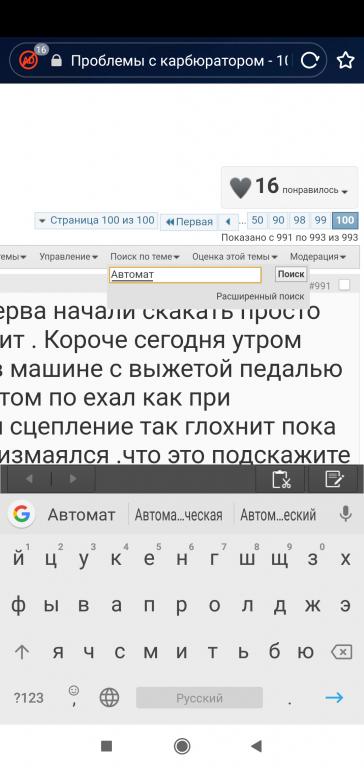Click the Поиск search button
This screenshot has height=768, width=364.
tap(291, 274)
